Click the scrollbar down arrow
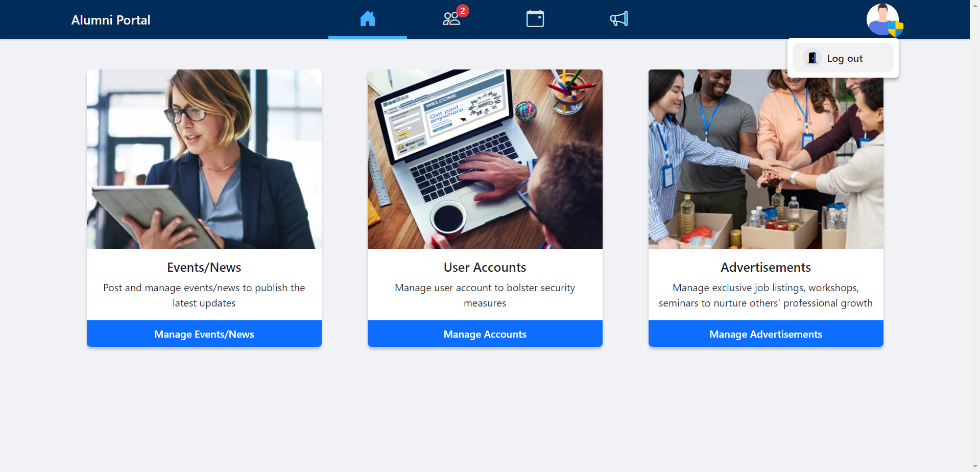Image resolution: width=980 pixels, height=472 pixels. (x=975, y=466)
